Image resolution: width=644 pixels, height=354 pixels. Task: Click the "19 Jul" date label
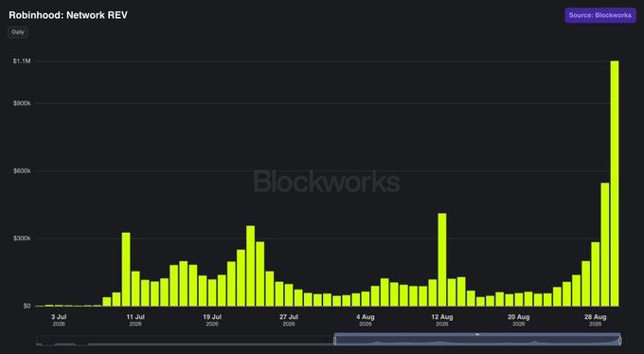point(212,317)
